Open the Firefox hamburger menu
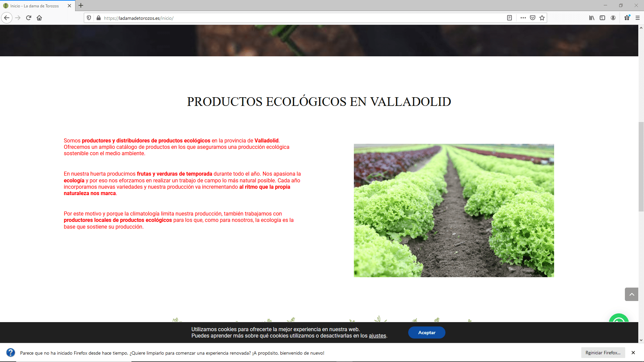The height and width of the screenshot is (362, 644). click(638, 18)
